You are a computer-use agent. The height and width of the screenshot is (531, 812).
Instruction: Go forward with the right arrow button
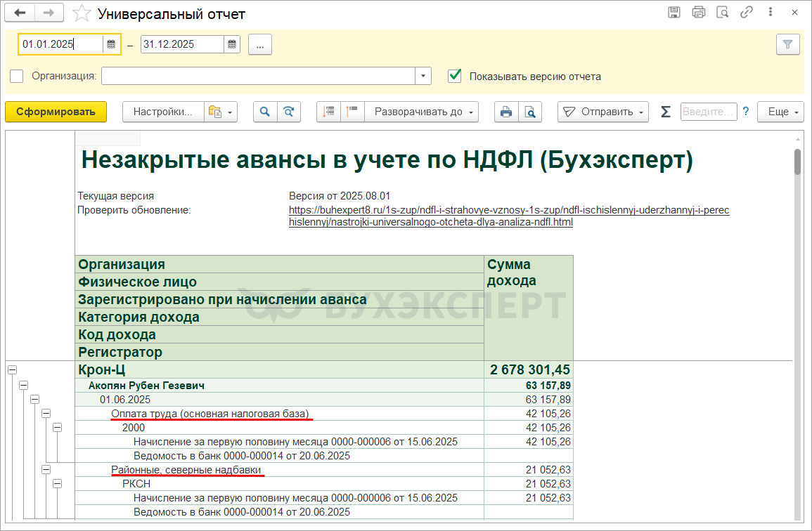(49, 13)
